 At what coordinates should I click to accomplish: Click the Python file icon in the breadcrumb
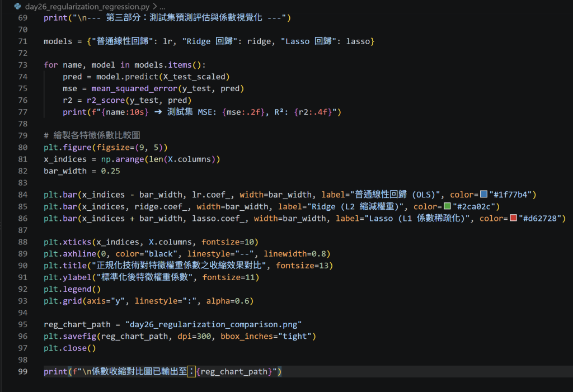coord(17,6)
